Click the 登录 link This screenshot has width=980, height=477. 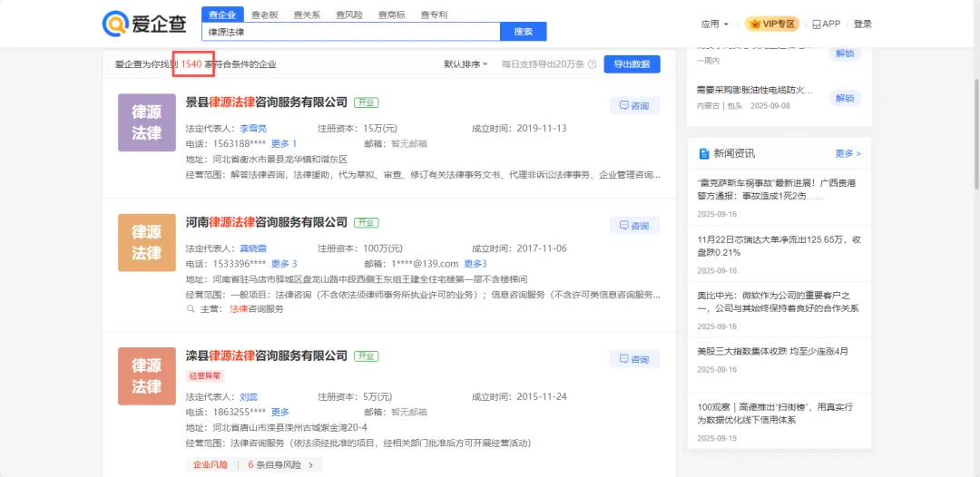(863, 24)
